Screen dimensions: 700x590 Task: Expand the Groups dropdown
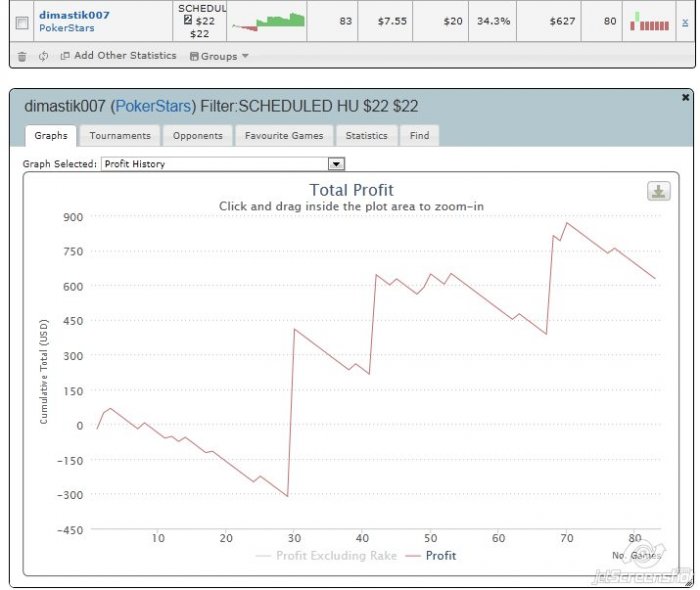(219, 56)
